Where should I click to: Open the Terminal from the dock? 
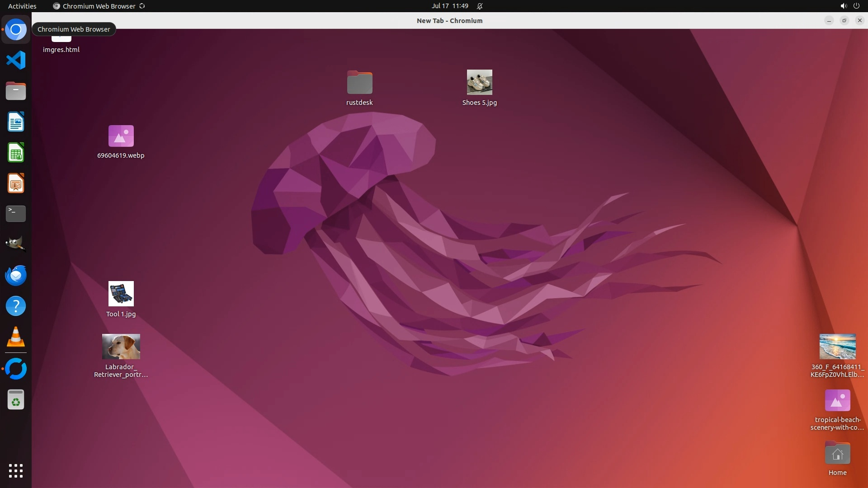[x=16, y=214]
